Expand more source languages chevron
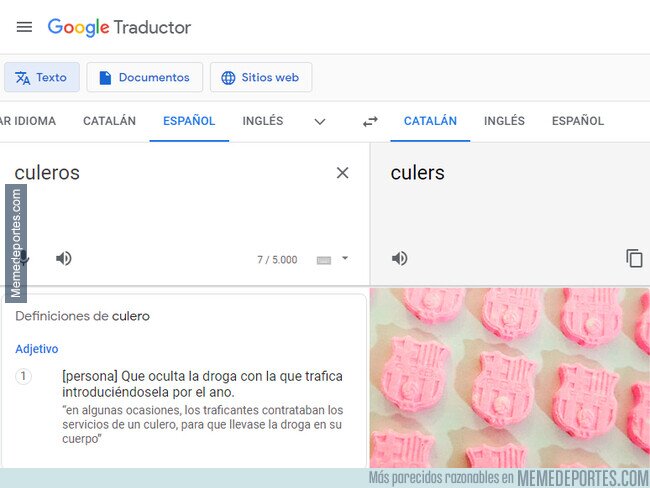This screenshot has height=488, width=650. point(320,121)
